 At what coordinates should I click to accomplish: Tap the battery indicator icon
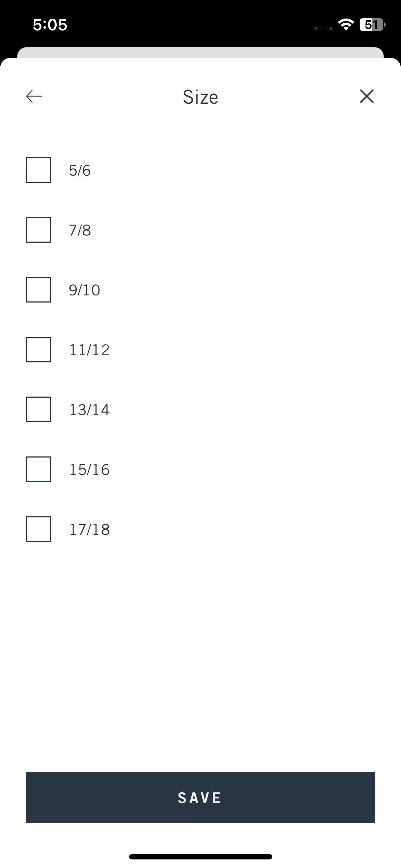tap(372, 25)
